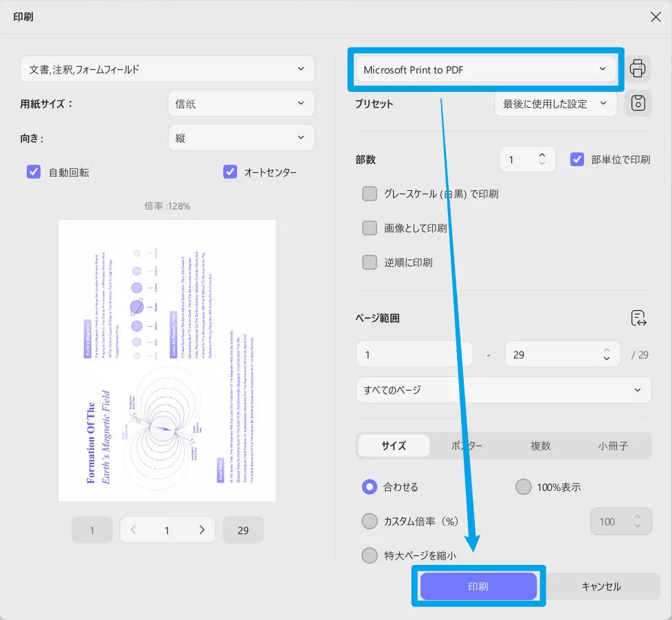Click the up arrow beside the 100 scale value

coord(637,516)
